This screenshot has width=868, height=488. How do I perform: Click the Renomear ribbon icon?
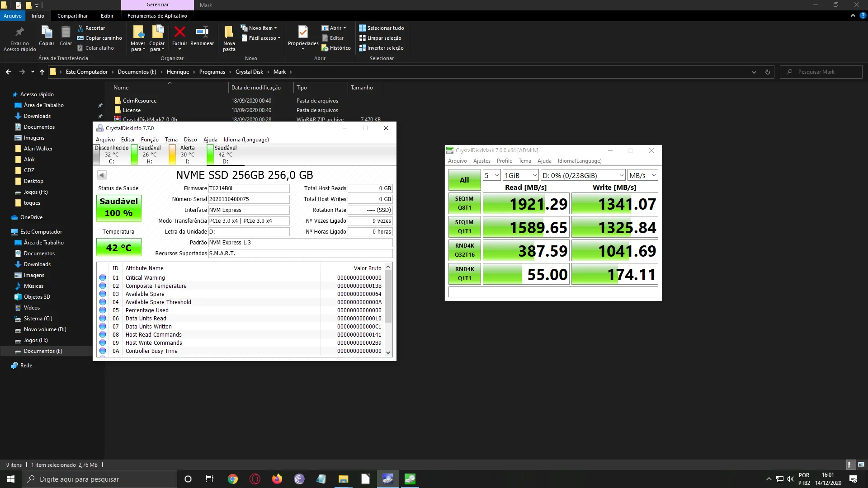coord(202,32)
